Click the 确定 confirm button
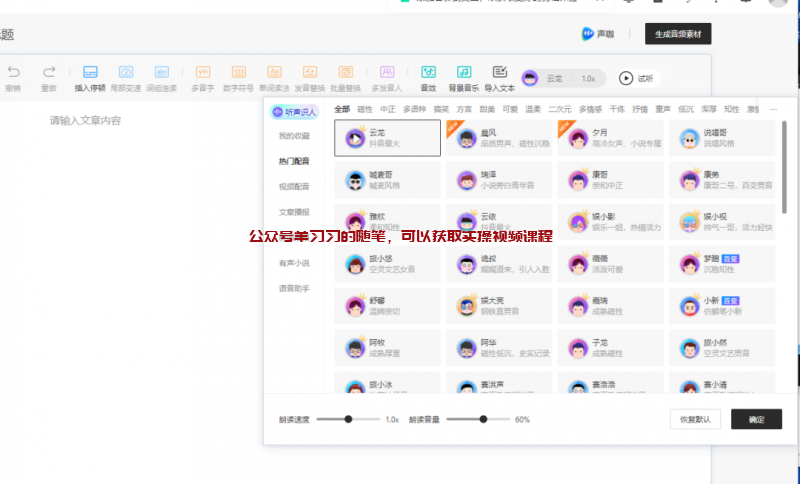The width and height of the screenshot is (800, 484). 756,419
